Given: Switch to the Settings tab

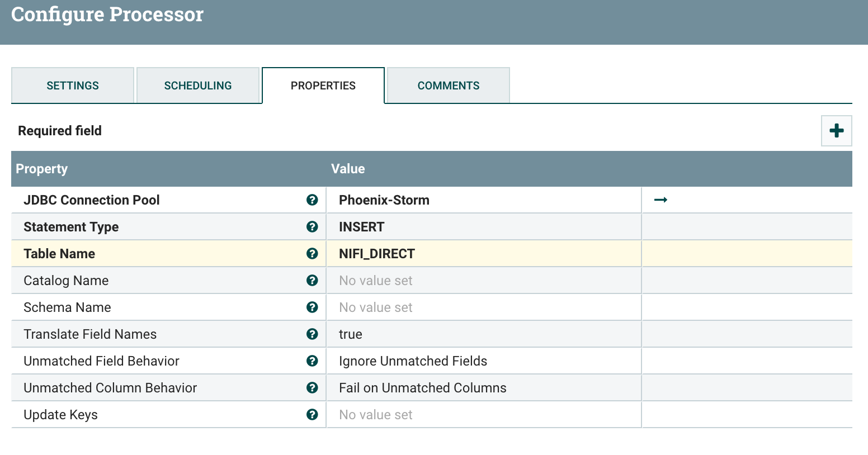Looking at the screenshot, I should pos(72,85).
